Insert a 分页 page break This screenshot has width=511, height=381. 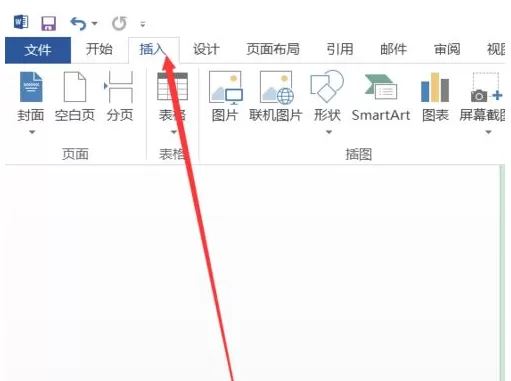click(x=119, y=97)
